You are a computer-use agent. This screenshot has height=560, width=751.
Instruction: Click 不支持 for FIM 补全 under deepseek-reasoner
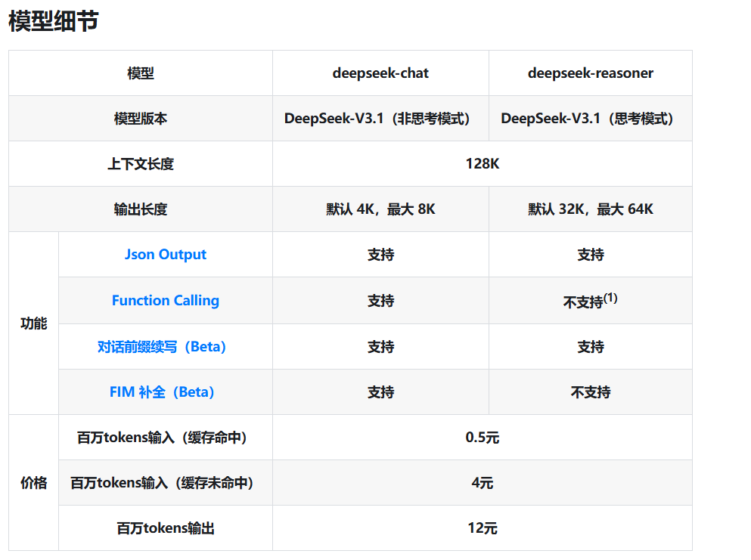(x=590, y=392)
